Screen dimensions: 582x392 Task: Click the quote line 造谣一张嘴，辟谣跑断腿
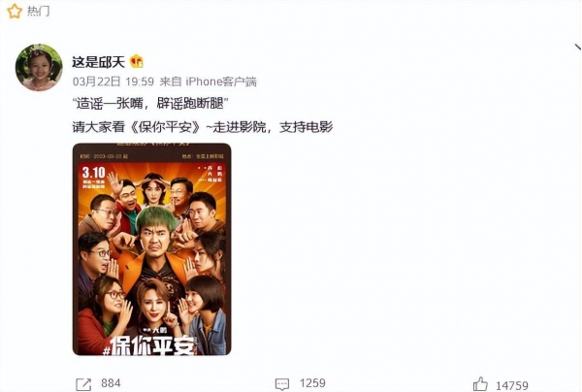click(149, 104)
